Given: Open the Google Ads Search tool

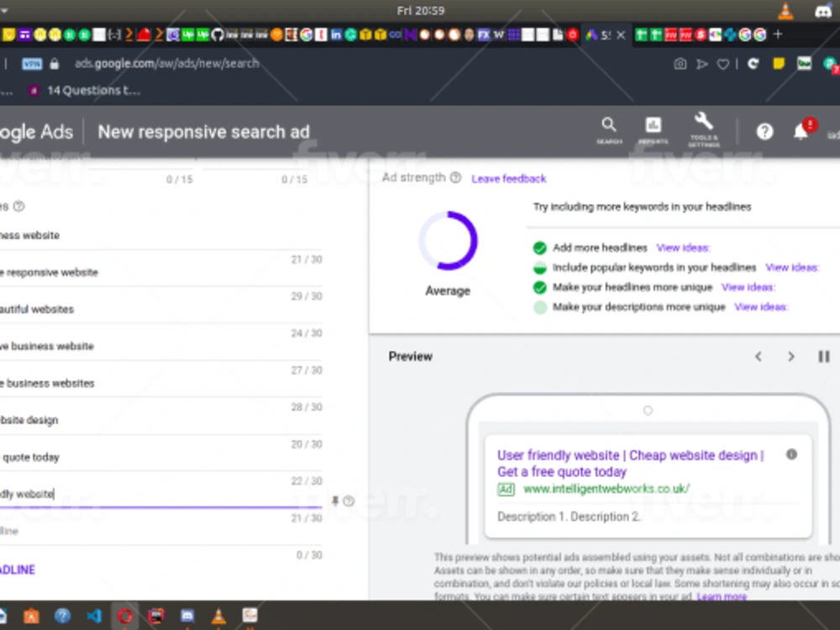Looking at the screenshot, I should pyautogui.click(x=608, y=130).
